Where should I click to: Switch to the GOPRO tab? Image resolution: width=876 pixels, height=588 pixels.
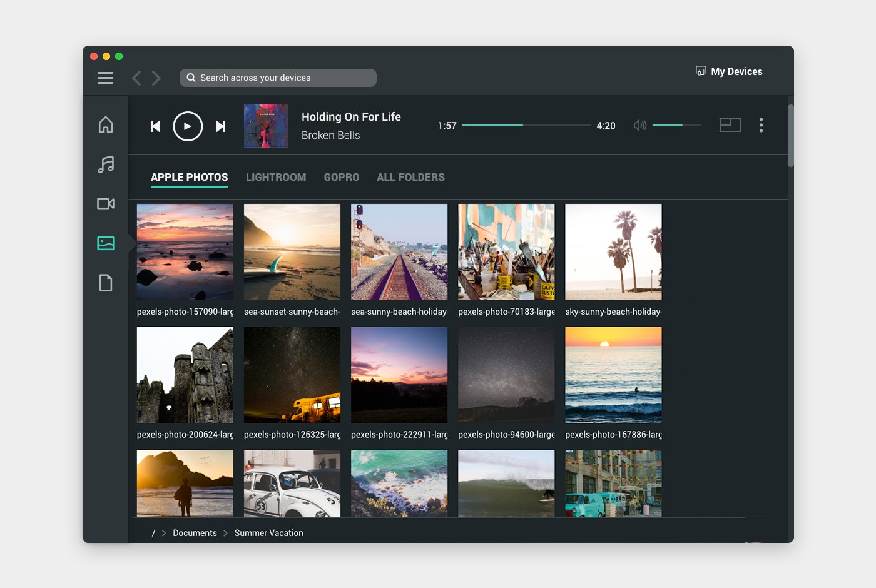[x=342, y=177]
